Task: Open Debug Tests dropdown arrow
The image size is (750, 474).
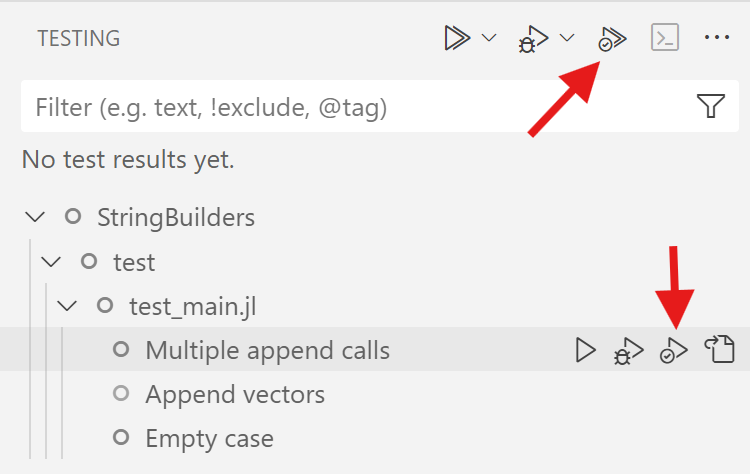Action: coord(567,37)
